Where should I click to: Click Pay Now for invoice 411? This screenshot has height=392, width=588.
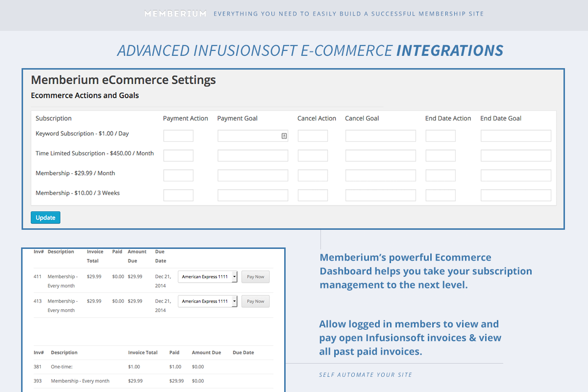coord(255,276)
